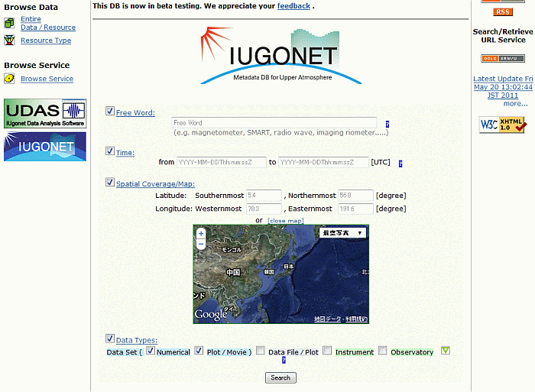This screenshot has width=535, height=392.
Task: Toggle the Free Word checkbox
Action: pos(110,111)
